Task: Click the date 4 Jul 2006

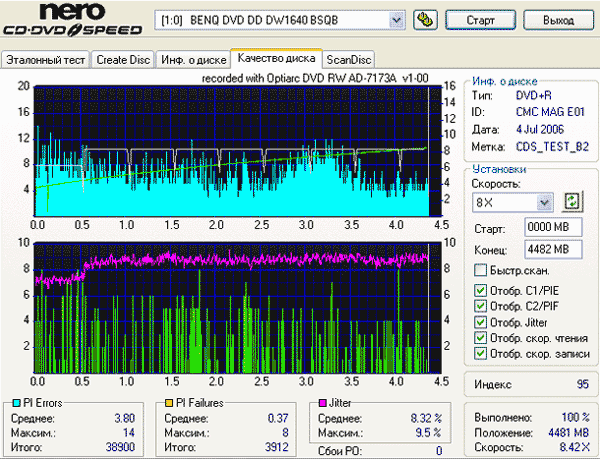Action: pyautogui.click(x=540, y=129)
